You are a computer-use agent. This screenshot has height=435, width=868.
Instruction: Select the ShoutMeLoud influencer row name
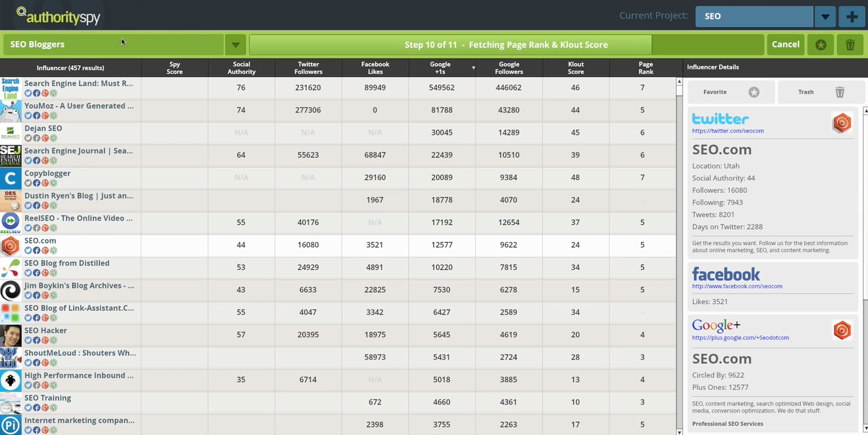(80, 352)
